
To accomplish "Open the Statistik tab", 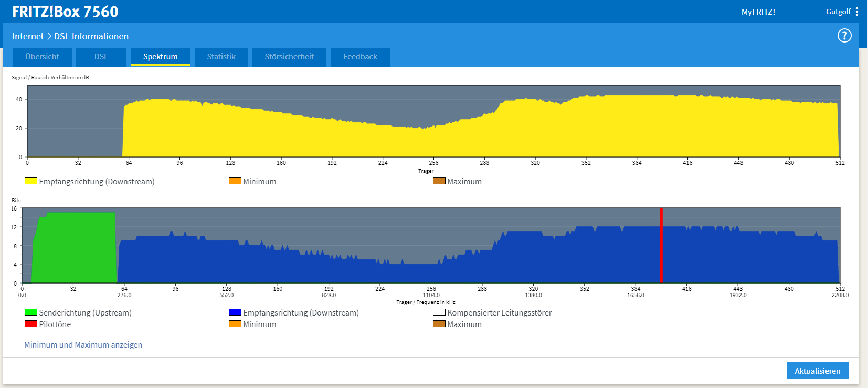I will 221,57.
